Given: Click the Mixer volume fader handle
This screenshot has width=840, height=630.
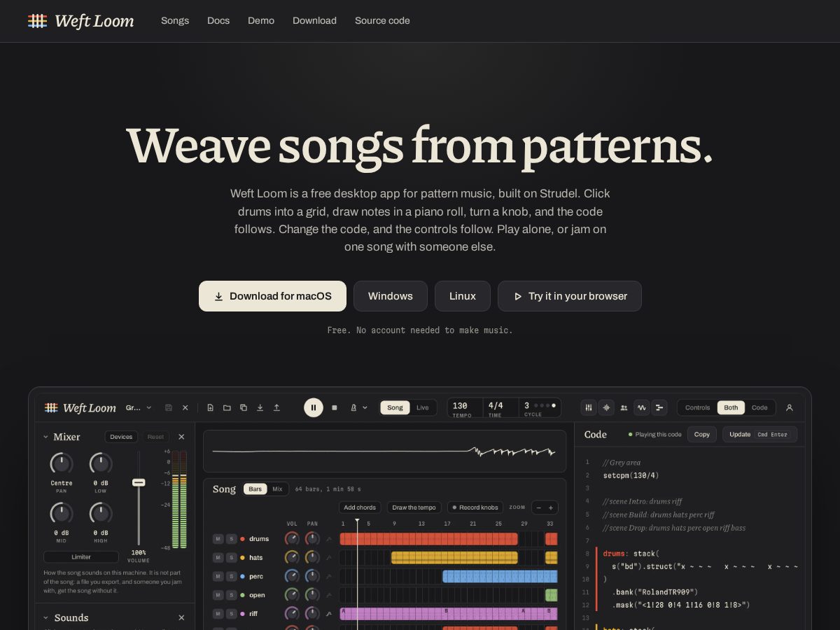Looking at the screenshot, I should tap(139, 482).
